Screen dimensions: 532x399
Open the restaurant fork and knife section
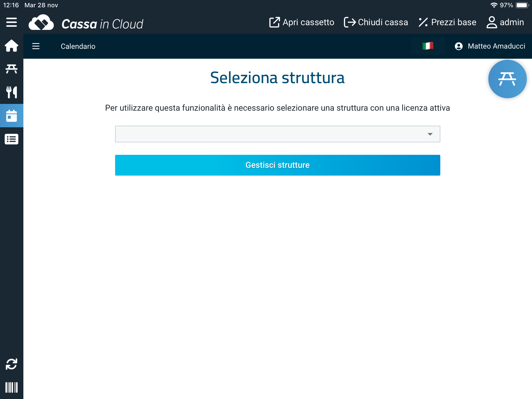tap(11, 92)
